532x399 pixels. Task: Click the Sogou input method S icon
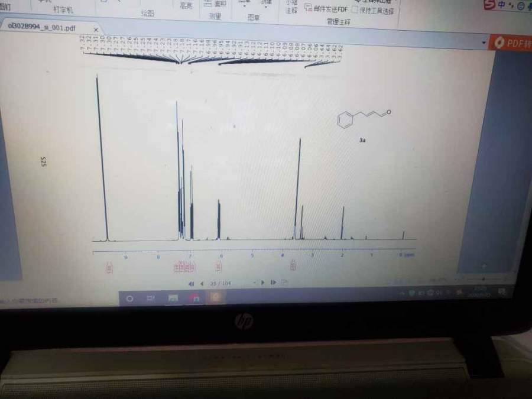(489, 5)
